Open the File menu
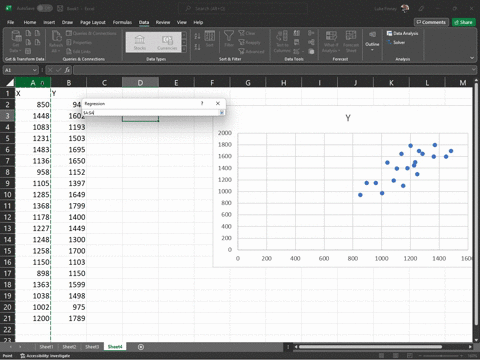The width and height of the screenshot is (480, 360). (x=11, y=22)
